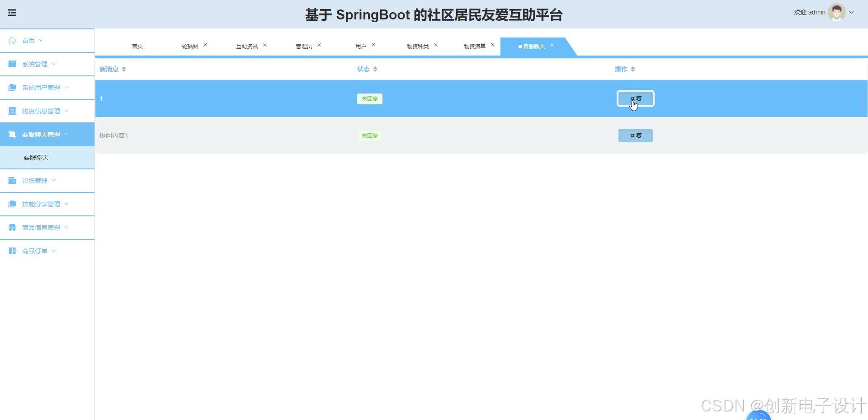Switch to the 互助资讯 tab
Viewport: 868px width, 420px height.
tap(247, 46)
